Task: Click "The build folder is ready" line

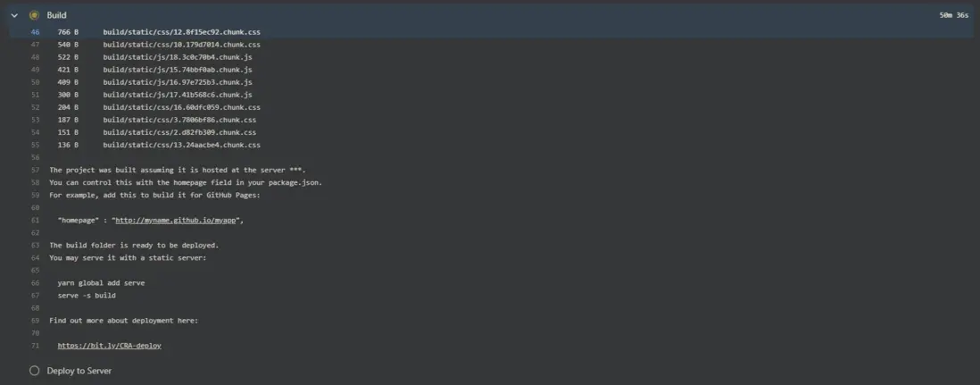Action: coord(134,245)
